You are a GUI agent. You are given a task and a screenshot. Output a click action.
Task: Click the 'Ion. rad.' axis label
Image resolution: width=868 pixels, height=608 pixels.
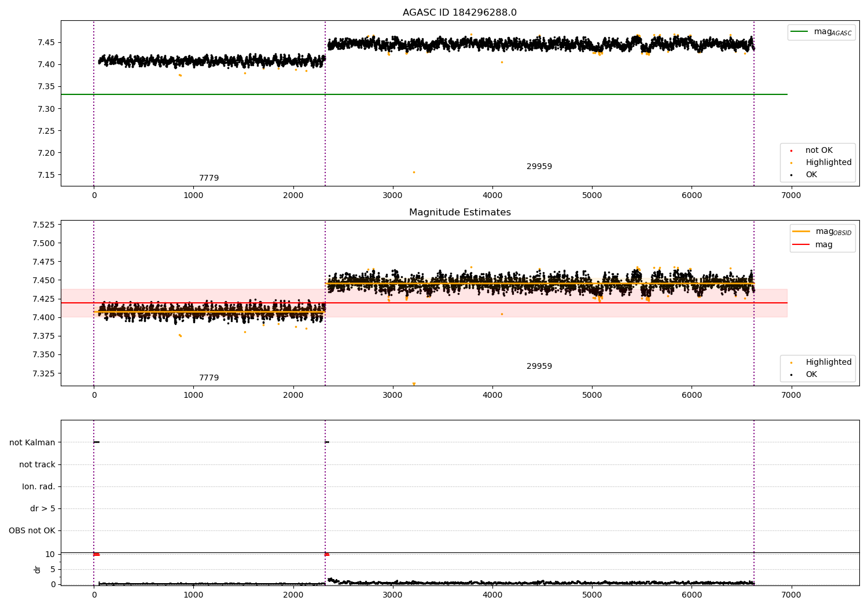[x=39, y=486]
